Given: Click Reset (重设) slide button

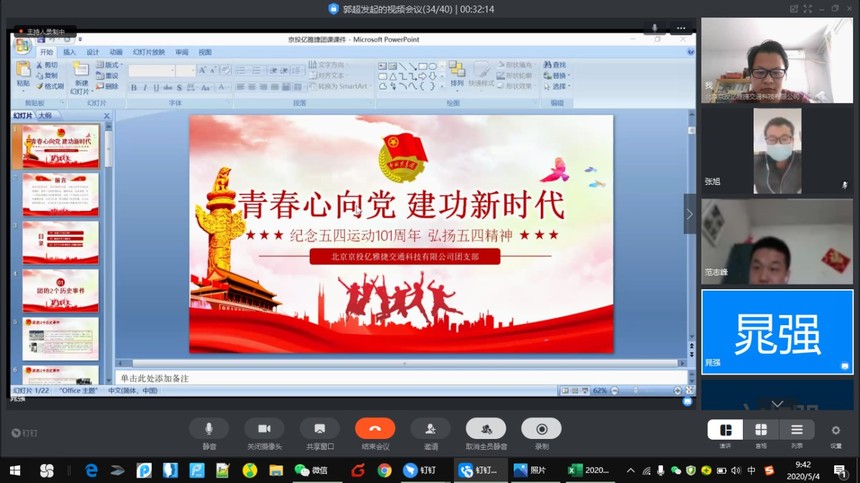Looking at the screenshot, I should [108, 76].
